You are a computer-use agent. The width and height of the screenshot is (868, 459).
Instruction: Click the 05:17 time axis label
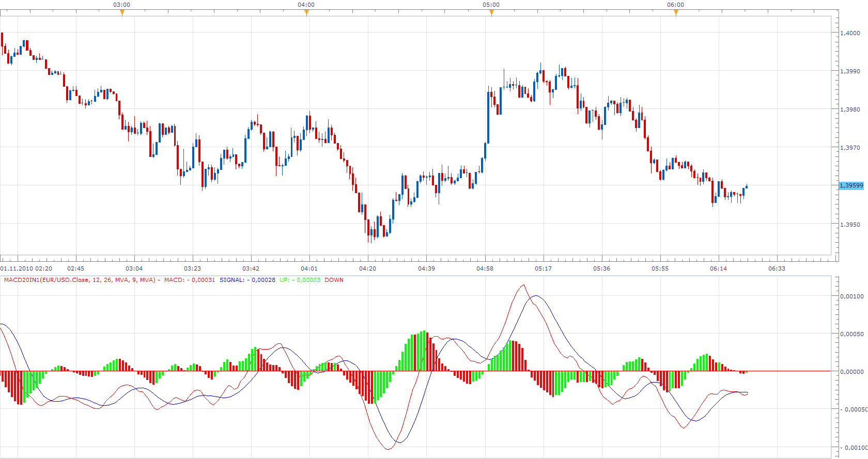click(543, 268)
